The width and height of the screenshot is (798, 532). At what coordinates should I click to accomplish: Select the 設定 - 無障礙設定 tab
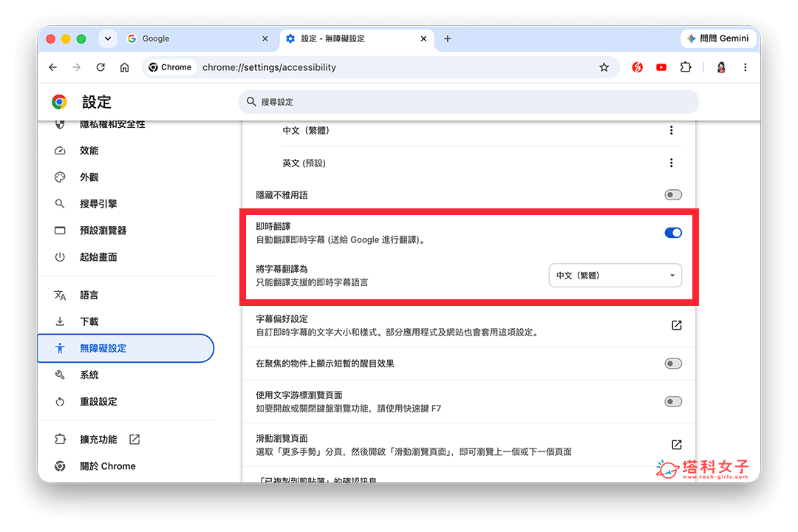tap(357, 38)
